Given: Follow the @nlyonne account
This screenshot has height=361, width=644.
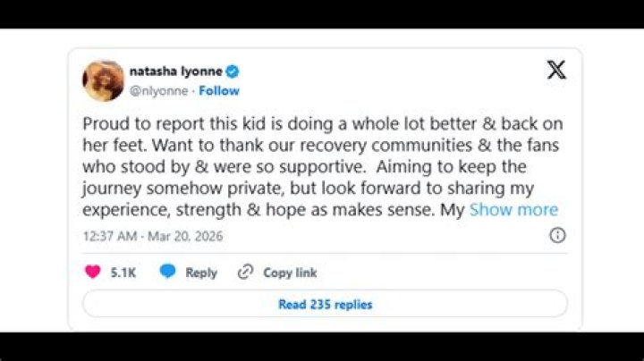Looking at the screenshot, I should (x=219, y=90).
